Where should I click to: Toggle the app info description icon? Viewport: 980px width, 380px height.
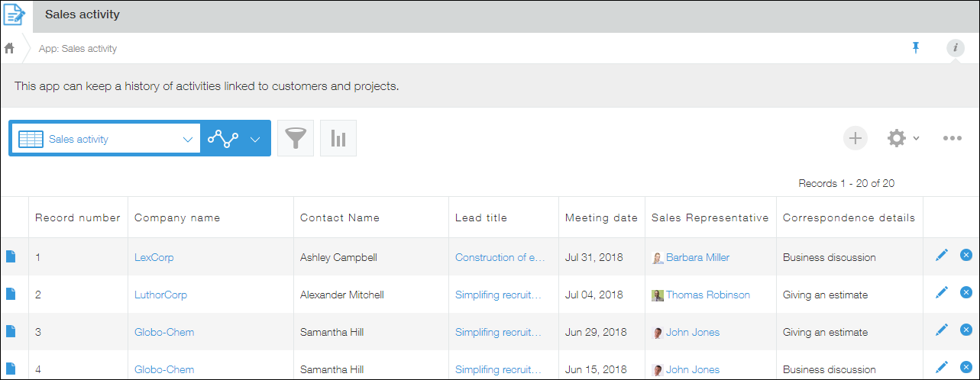click(955, 48)
